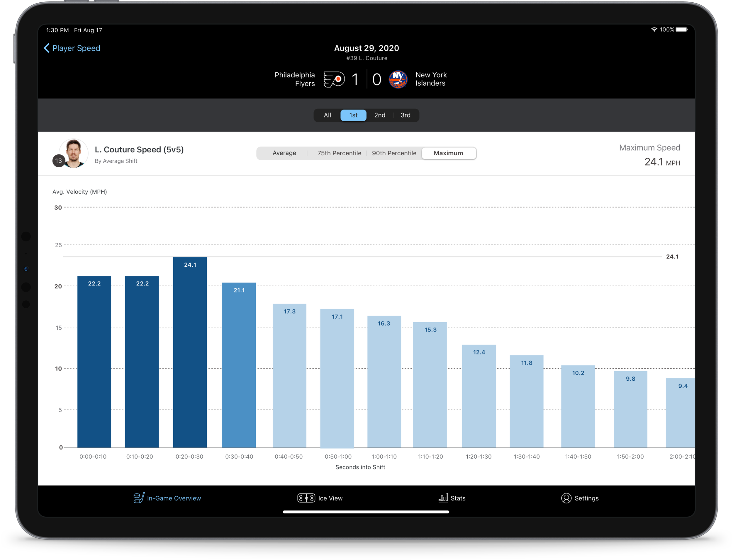The height and width of the screenshot is (560, 733).
Task: Show All periods
Action: (x=327, y=115)
